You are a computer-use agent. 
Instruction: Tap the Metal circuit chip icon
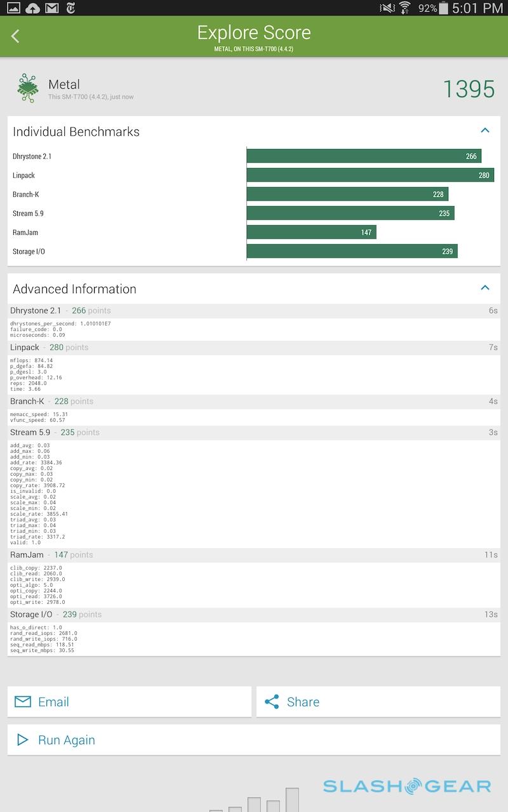click(27, 88)
